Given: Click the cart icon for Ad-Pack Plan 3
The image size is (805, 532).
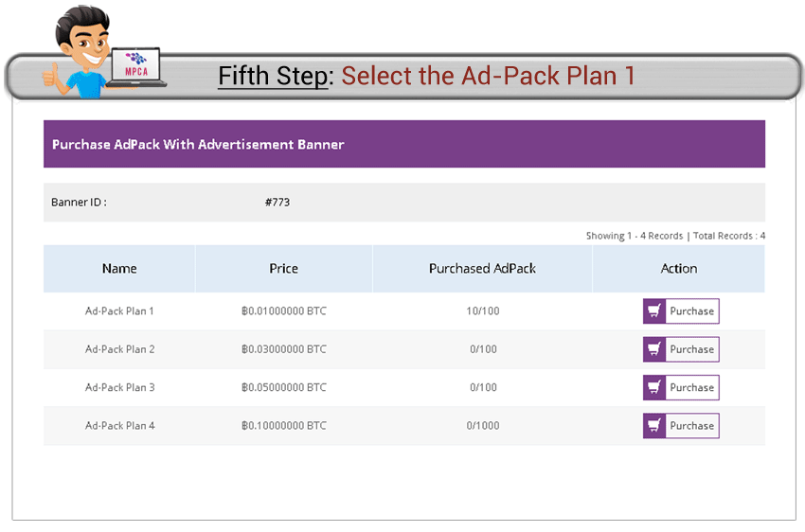Looking at the screenshot, I should pos(654,387).
